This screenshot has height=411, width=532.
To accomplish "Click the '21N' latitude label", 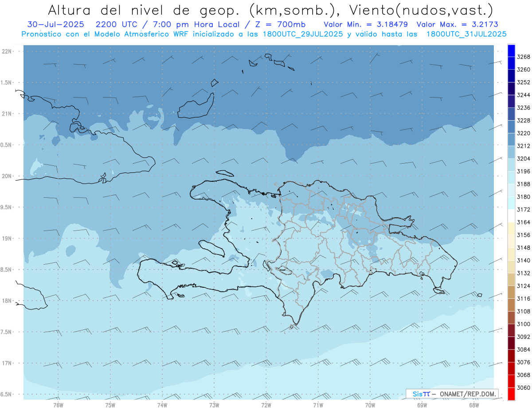I will click(7, 114).
